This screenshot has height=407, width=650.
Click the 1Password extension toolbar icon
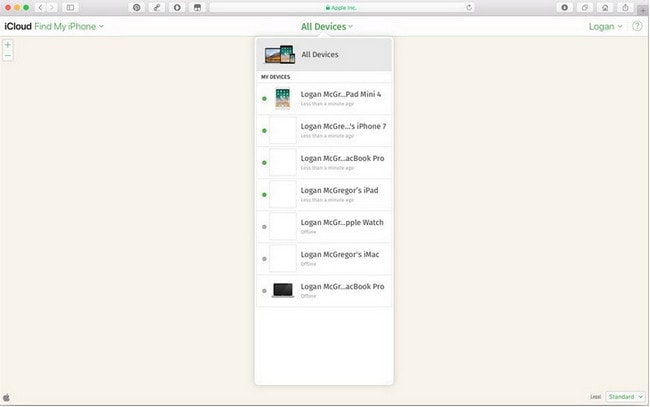[177, 7]
